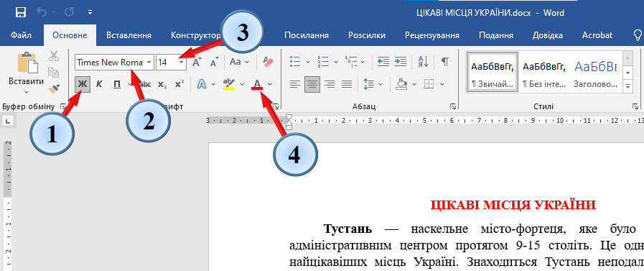Screen dimensions: 644x271
Task: Apply the yellow text highlight color
Action: (229, 84)
